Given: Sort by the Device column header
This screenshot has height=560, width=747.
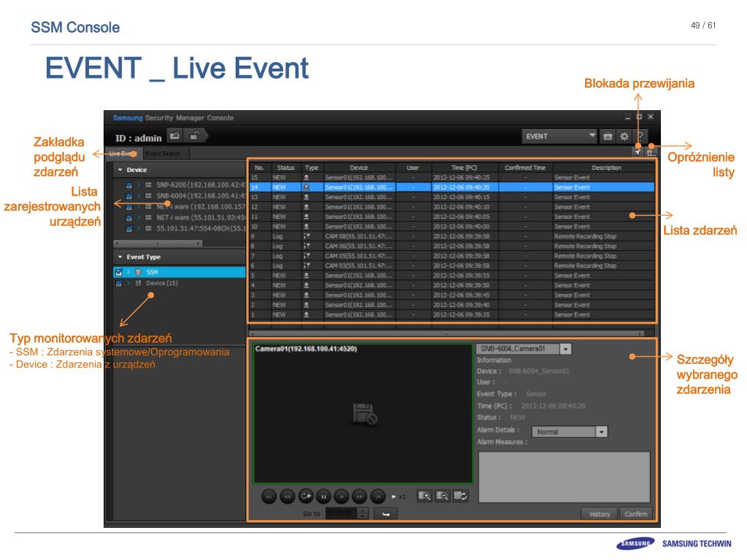Looking at the screenshot, I should (359, 168).
